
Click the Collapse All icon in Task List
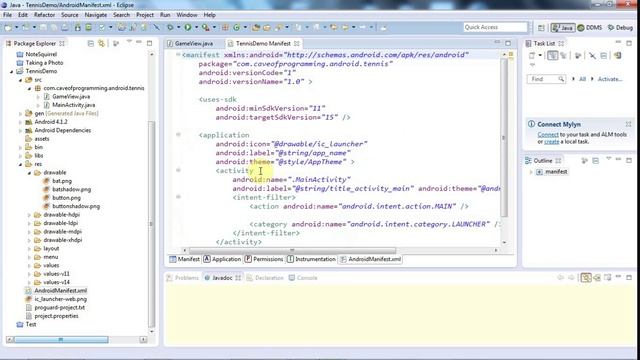(604, 56)
